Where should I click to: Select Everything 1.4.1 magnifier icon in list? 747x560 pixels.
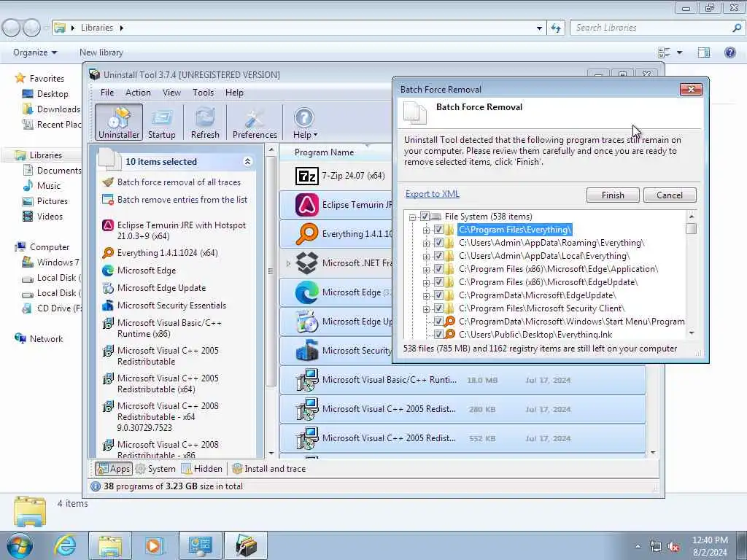(x=307, y=234)
